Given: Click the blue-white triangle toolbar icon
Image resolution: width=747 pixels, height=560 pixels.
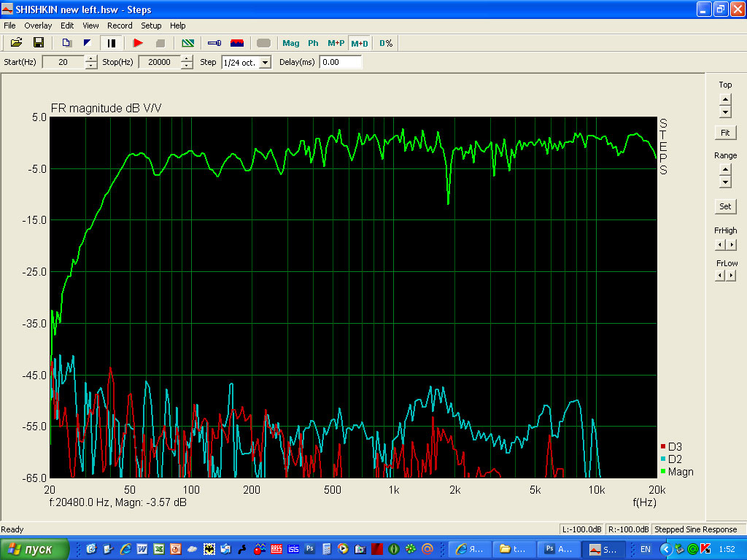Looking at the screenshot, I should (88, 43).
